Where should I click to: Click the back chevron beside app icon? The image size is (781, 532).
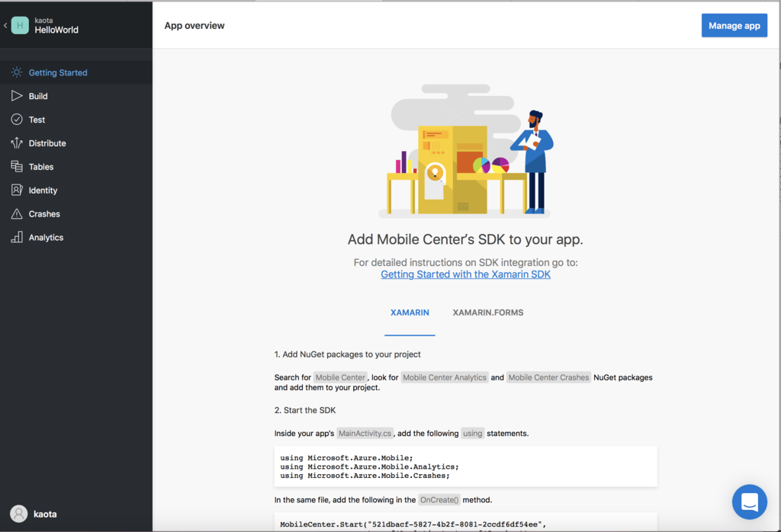click(x=5, y=25)
